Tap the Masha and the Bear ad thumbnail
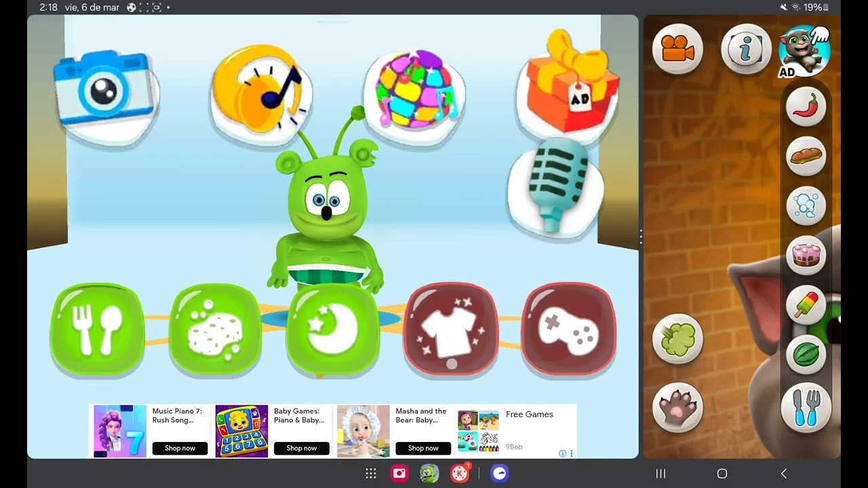 363,431
